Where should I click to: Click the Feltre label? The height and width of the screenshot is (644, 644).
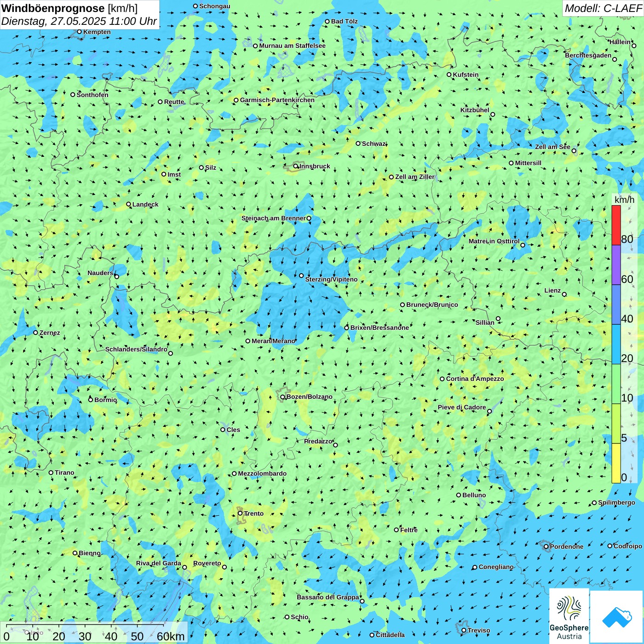click(x=408, y=530)
